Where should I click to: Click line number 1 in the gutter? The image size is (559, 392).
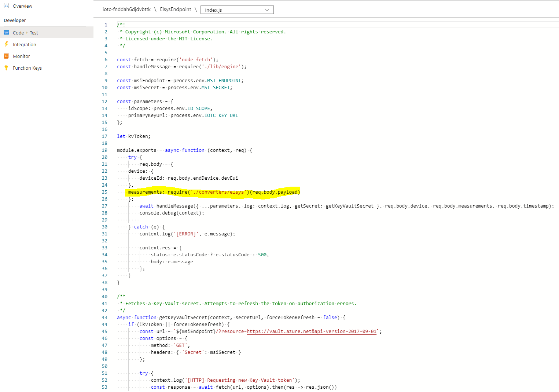tap(106, 25)
